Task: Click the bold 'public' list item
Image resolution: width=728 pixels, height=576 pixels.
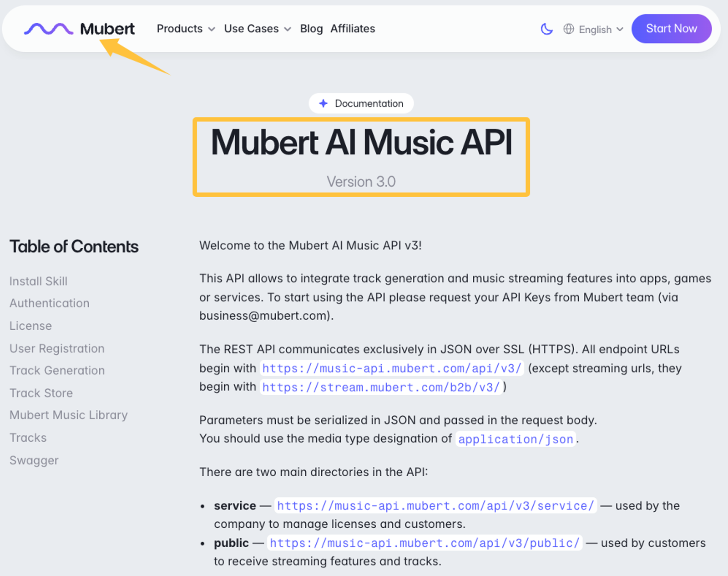Action: click(232, 543)
